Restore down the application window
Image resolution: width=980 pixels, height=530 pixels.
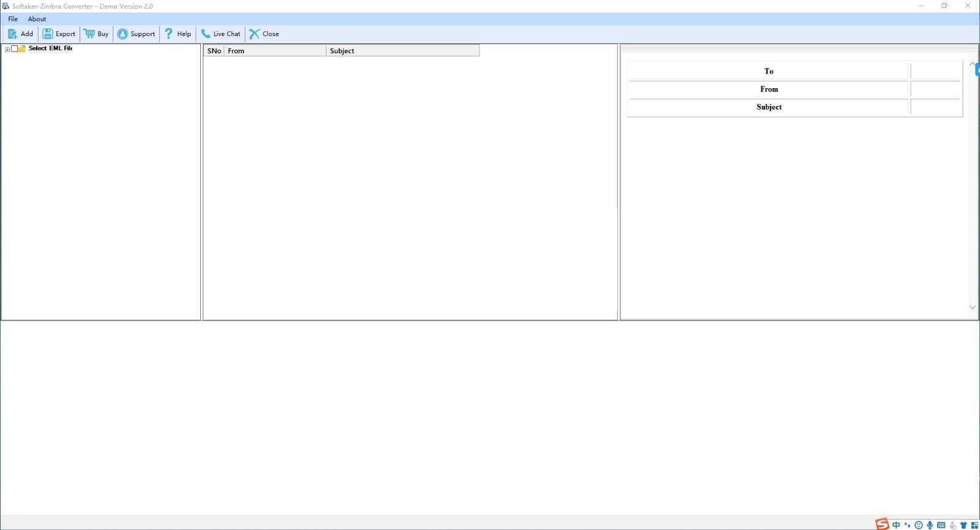(x=944, y=6)
